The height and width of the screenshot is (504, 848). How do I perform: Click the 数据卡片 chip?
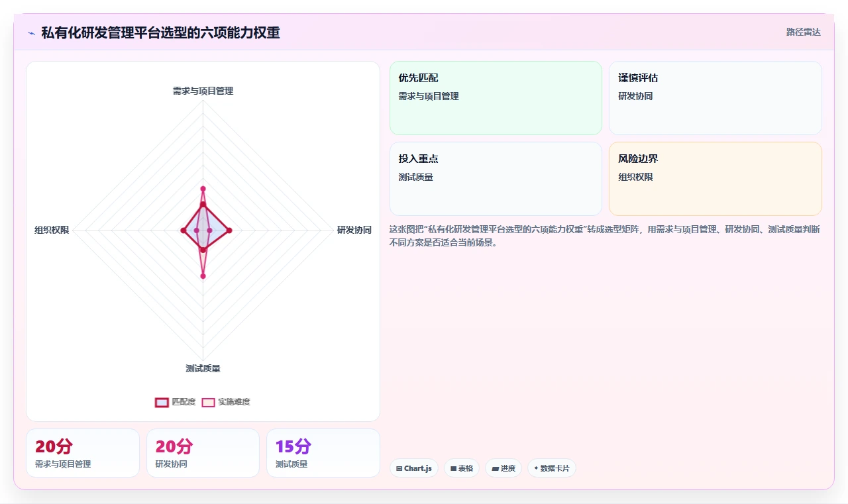click(x=552, y=468)
